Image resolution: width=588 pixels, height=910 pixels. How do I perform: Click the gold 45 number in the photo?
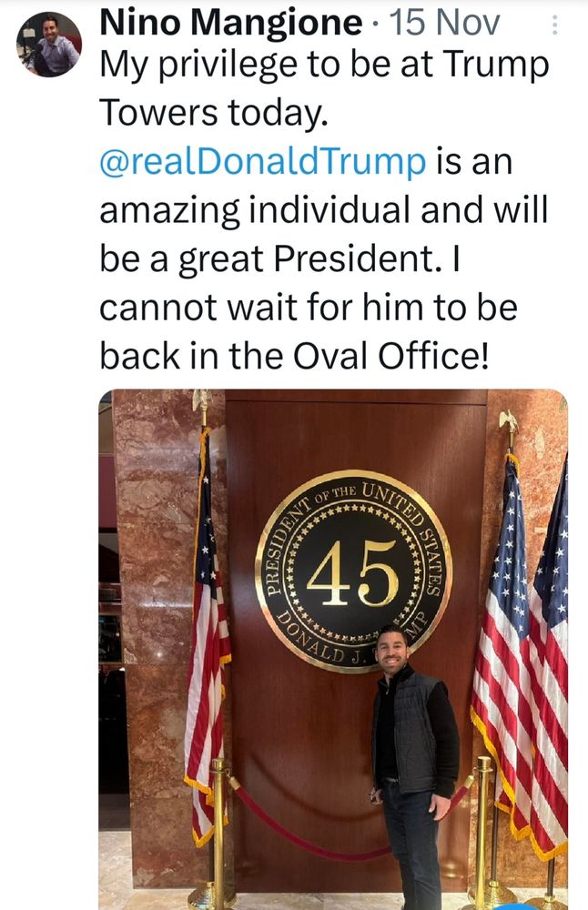click(x=352, y=573)
